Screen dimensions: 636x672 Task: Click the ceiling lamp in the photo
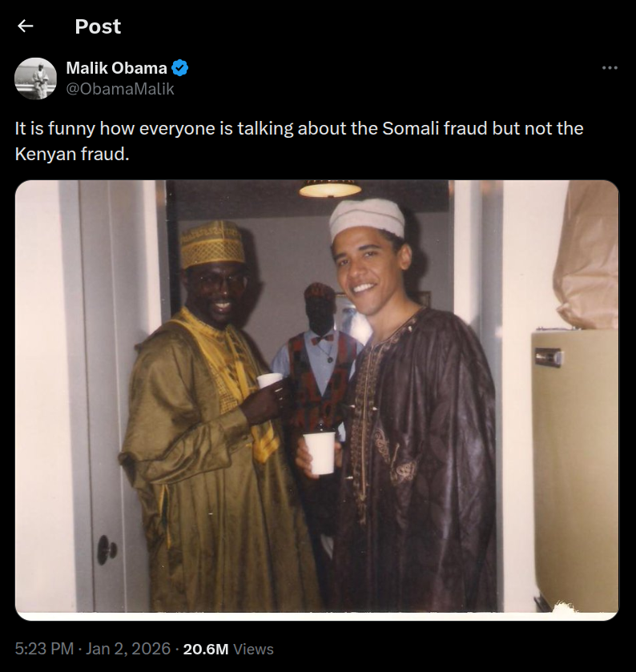(x=330, y=189)
